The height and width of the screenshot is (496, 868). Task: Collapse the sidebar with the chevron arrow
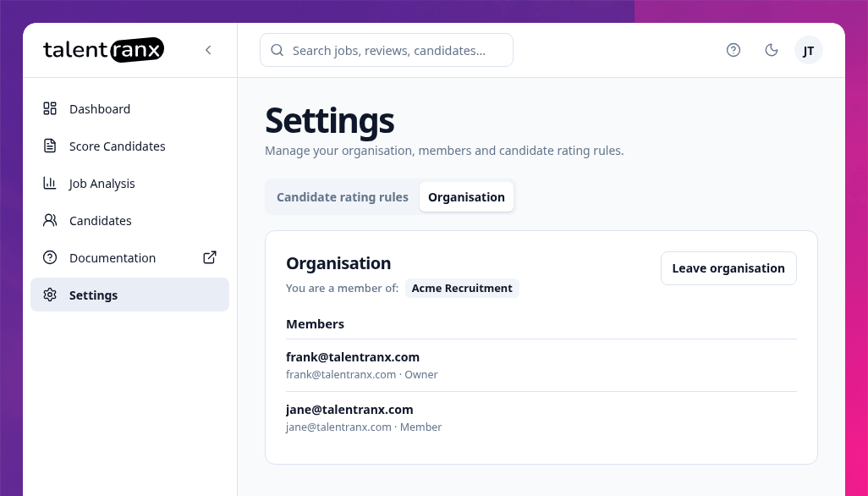(208, 50)
